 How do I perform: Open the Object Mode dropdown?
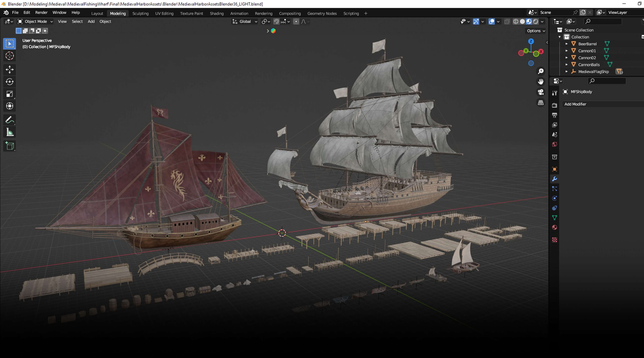pos(35,21)
